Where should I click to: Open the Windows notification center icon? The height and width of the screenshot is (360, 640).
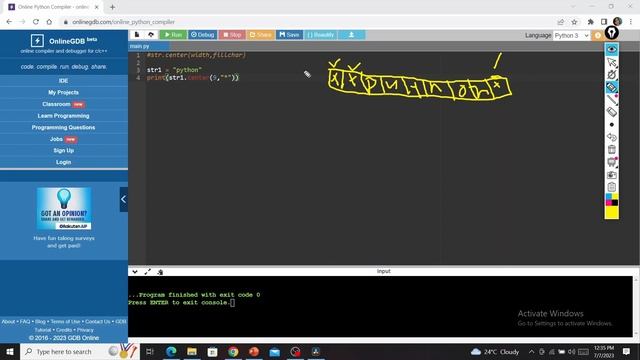click(626, 351)
